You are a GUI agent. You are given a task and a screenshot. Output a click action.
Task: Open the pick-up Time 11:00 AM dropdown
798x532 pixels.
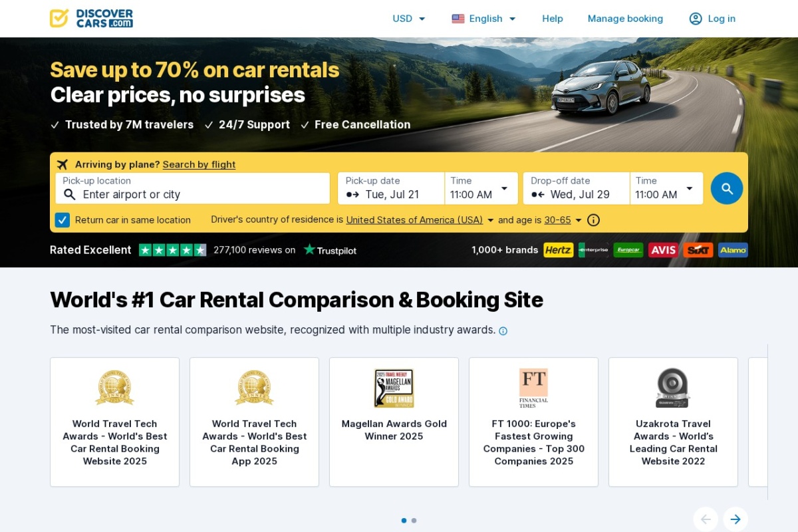(x=481, y=188)
